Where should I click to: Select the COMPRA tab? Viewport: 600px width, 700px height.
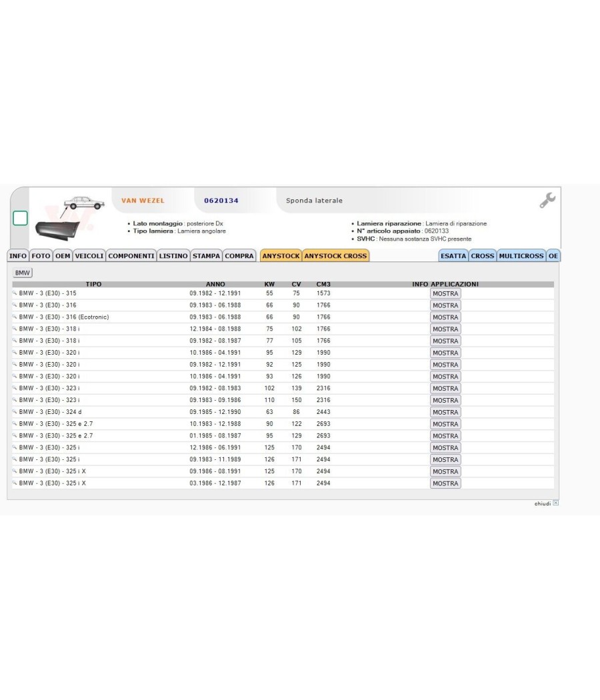[x=239, y=256]
